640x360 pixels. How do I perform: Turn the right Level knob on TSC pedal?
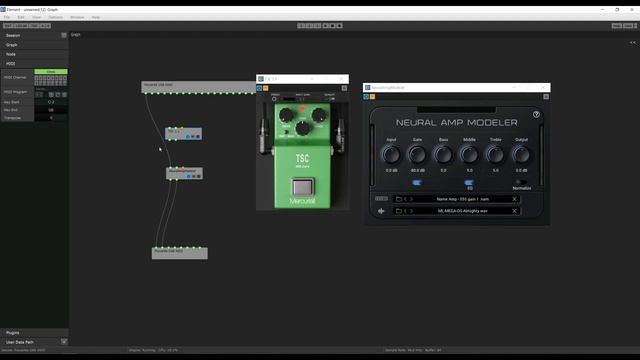coord(319,116)
